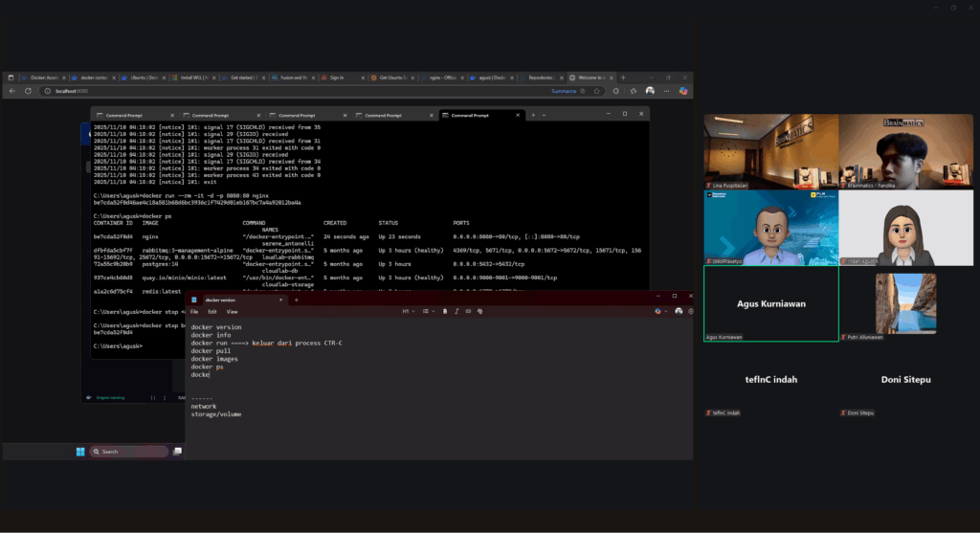Click browser back arrow button
The width and height of the screenshot is (980, 533).
click(11, 91)
